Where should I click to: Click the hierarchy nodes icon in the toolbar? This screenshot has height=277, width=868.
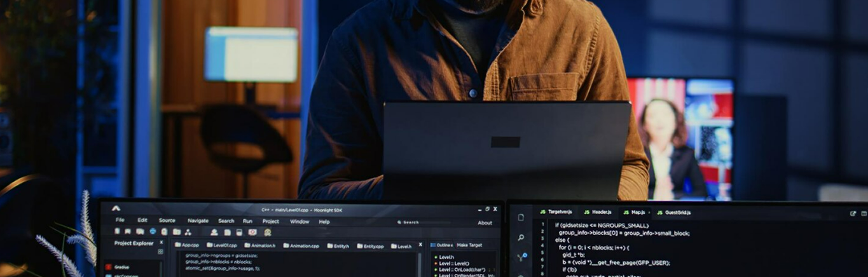(188, 232)
